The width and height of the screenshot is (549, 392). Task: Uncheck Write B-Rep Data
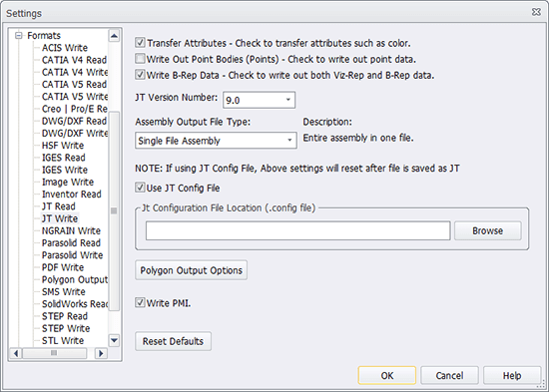[x=140, y=75]
